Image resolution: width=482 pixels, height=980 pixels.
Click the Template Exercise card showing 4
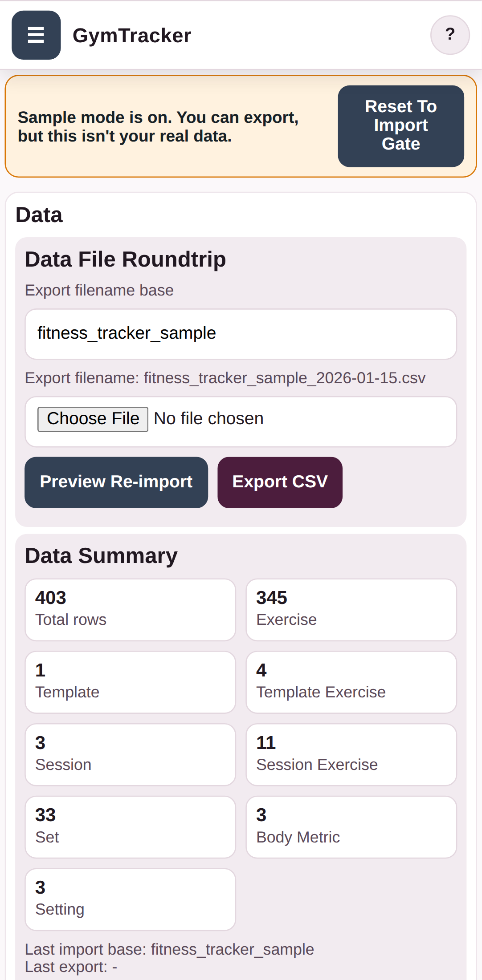click(x=351, y=682)
